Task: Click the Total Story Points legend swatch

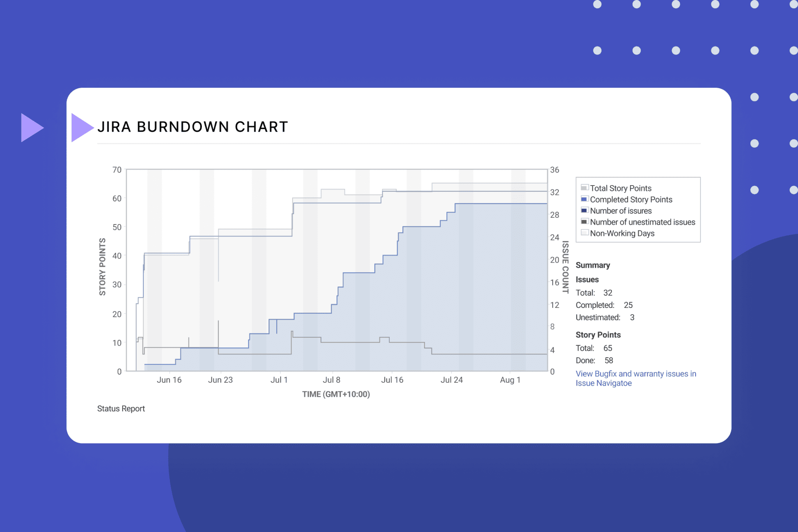Action: (584, 188)
